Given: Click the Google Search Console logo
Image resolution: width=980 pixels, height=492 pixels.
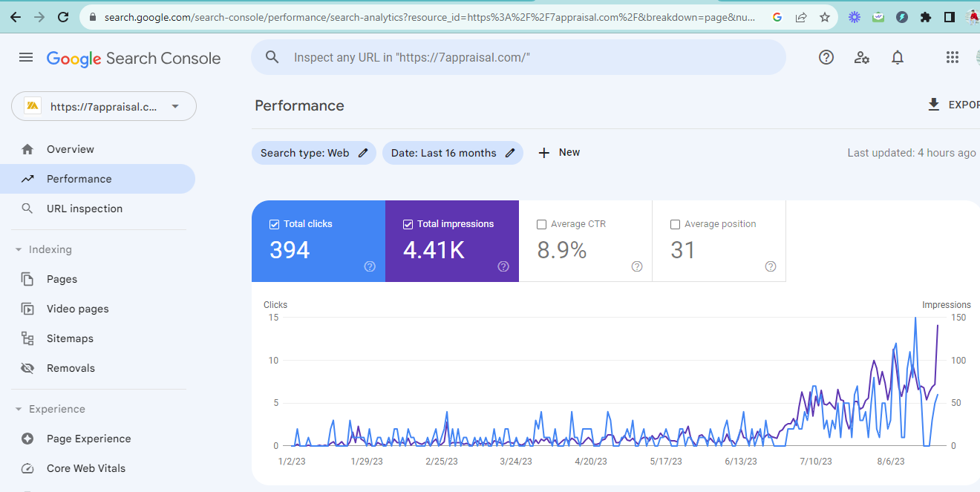Looking at the screenshot, I should (x=134, y=59).
